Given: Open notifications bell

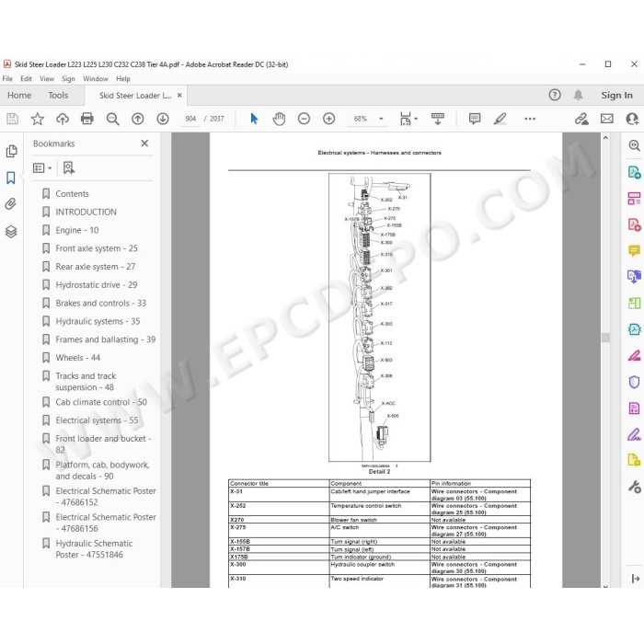Looking at the screenshot, I should coord(578,96).
